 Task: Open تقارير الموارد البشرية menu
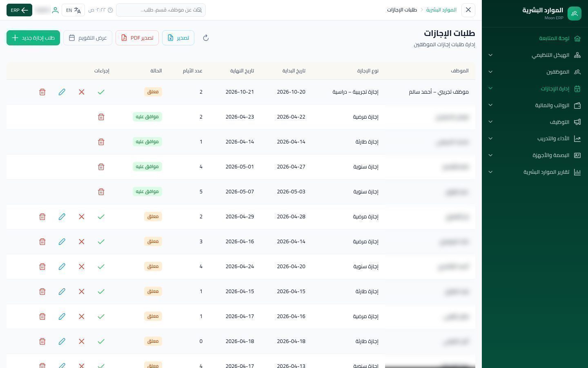535,173
